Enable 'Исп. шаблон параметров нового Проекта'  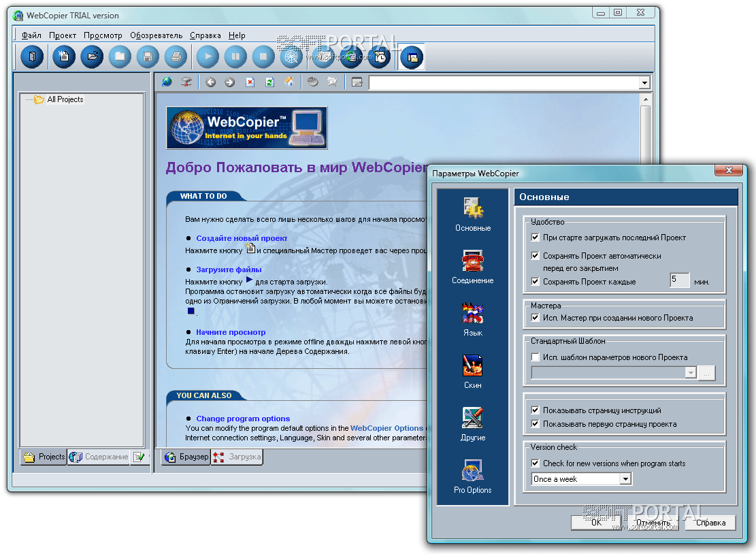(535, 357)
